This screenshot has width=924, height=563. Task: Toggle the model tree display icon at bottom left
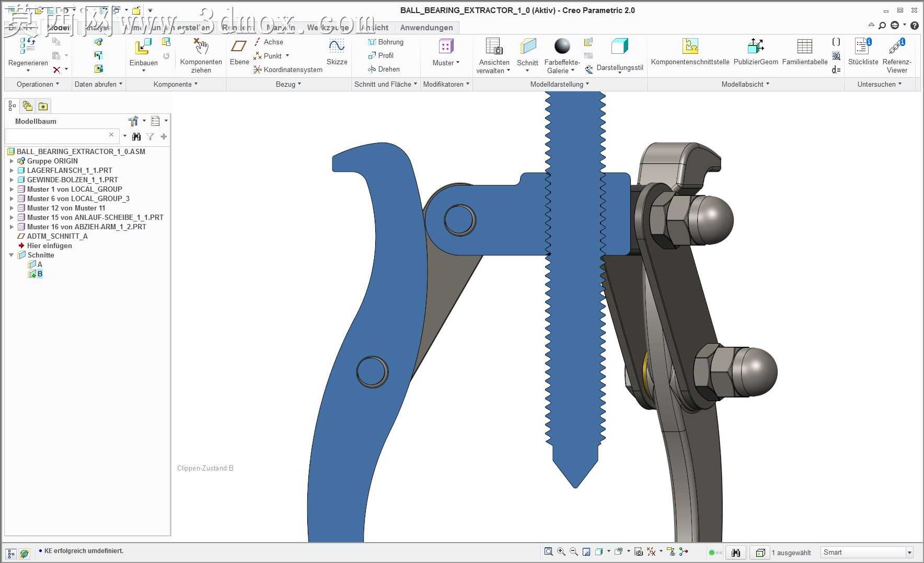pos(11,553)
